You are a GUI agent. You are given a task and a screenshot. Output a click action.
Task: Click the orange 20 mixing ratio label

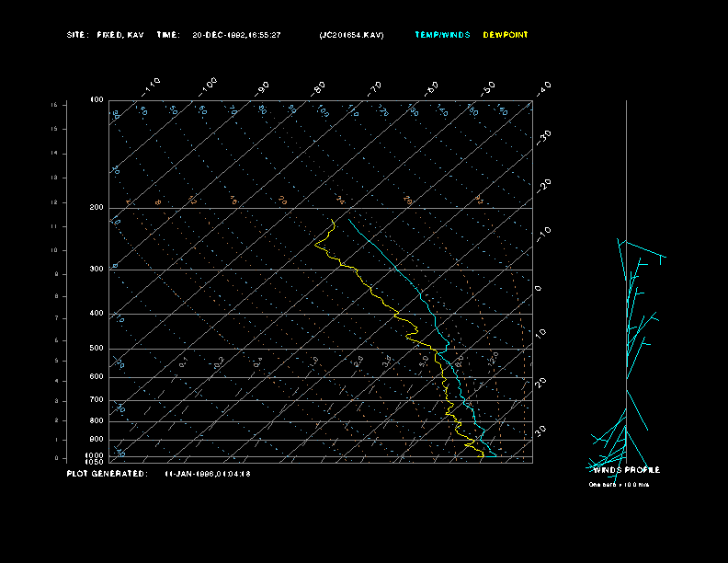coord(283,201)
